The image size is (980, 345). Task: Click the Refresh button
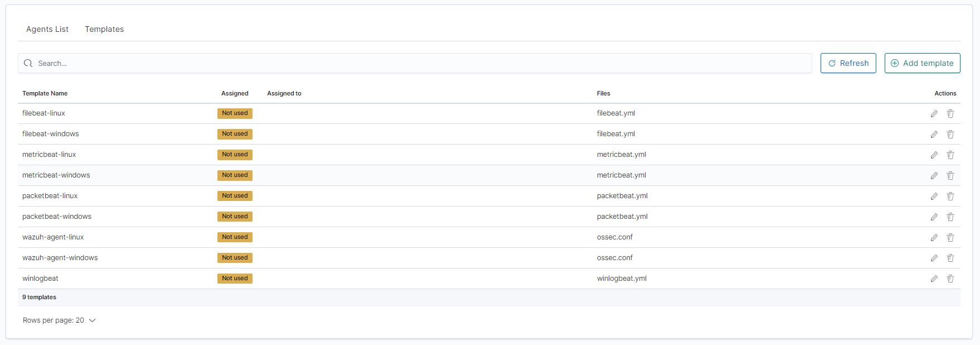pyautogui.click(x=848, y=63)
